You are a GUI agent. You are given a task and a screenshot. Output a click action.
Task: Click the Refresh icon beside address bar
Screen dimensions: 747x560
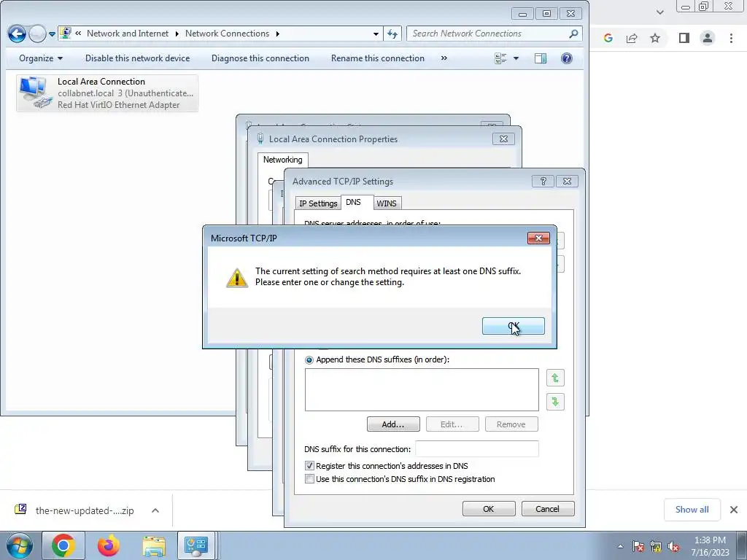coord(392,34)
